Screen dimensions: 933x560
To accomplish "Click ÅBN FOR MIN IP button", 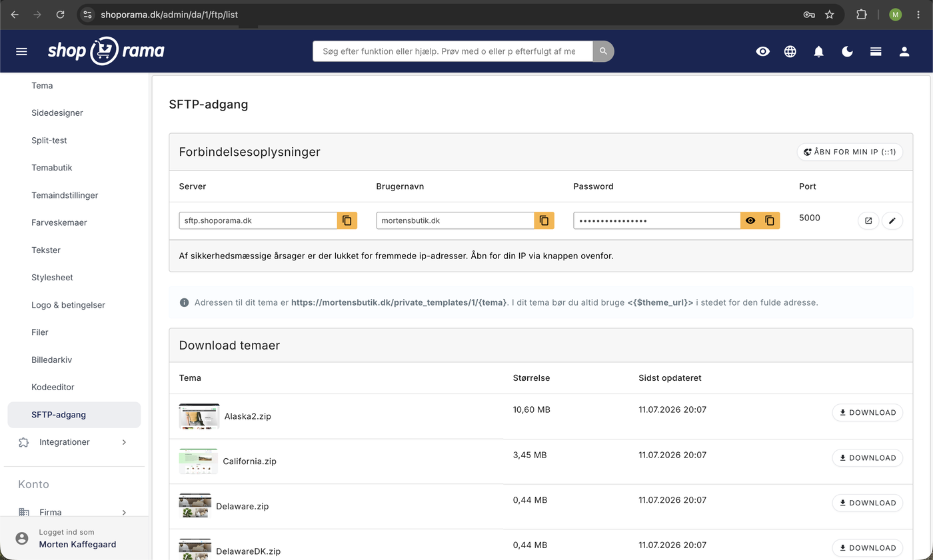I will point(850,152).
